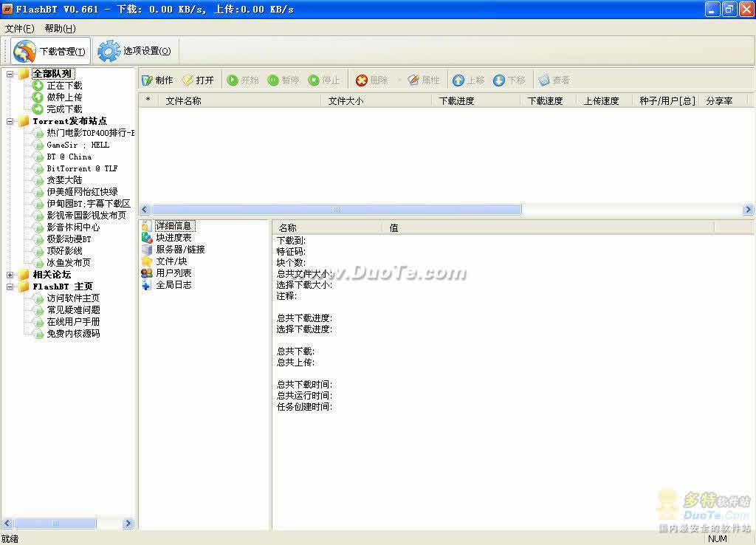The width and height of the screenshot is (756, 545).
Task: Select the 详细信息 details icon
Action: [147, 226]
